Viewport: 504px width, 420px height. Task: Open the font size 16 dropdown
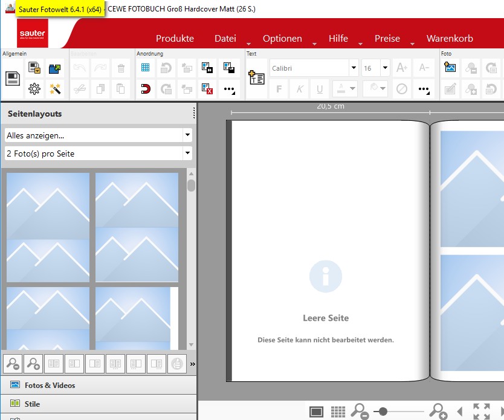(384, 68)
